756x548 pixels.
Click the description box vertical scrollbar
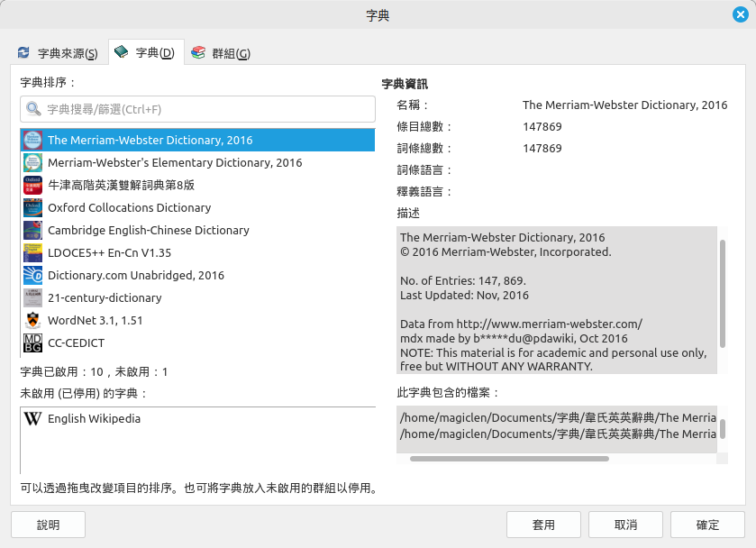click(723, 293)
